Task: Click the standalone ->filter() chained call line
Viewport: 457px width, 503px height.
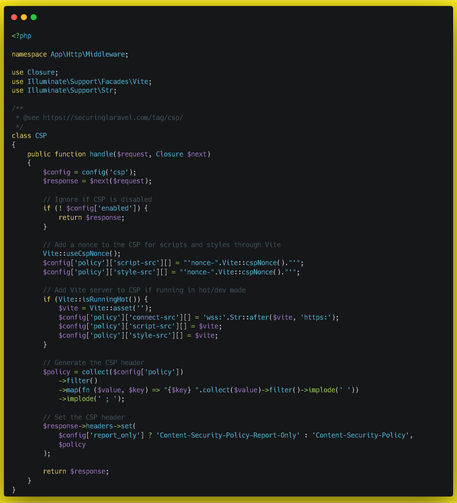Action: click(78, 381)
